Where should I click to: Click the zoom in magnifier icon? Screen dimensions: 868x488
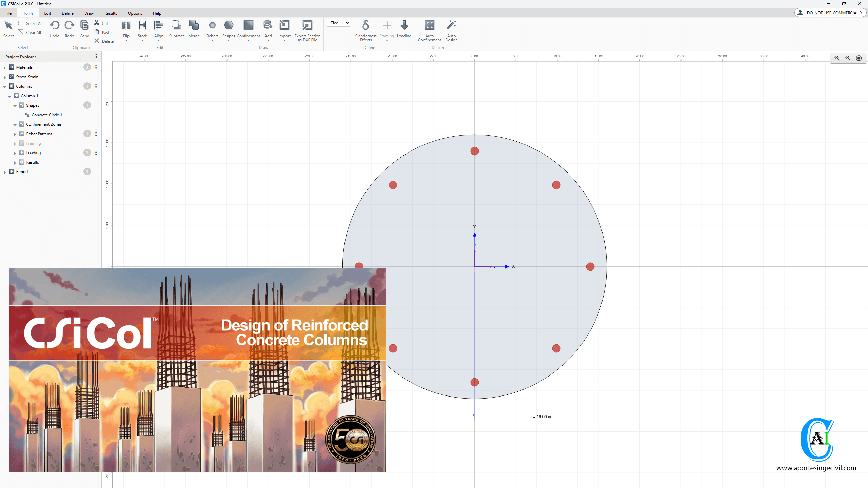click(837, 58)
